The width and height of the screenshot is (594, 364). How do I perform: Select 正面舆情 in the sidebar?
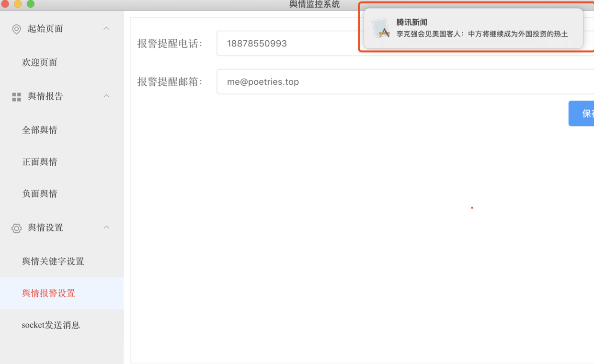coord(40,161)
